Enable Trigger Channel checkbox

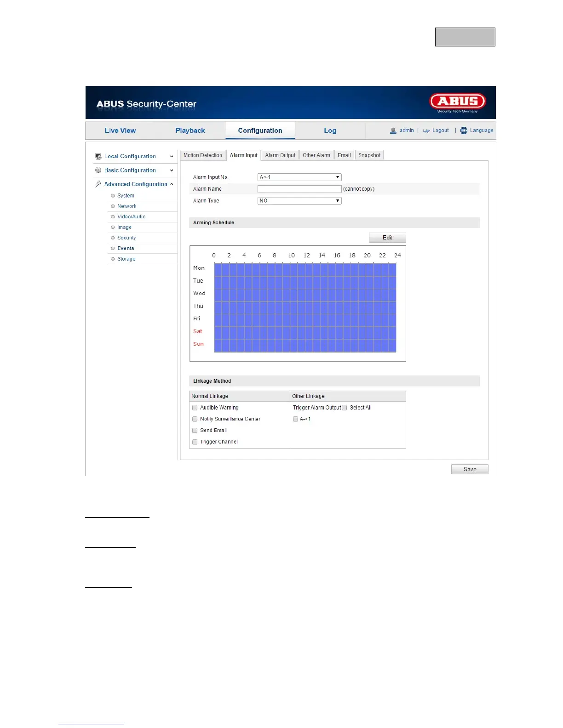(195, 442)
